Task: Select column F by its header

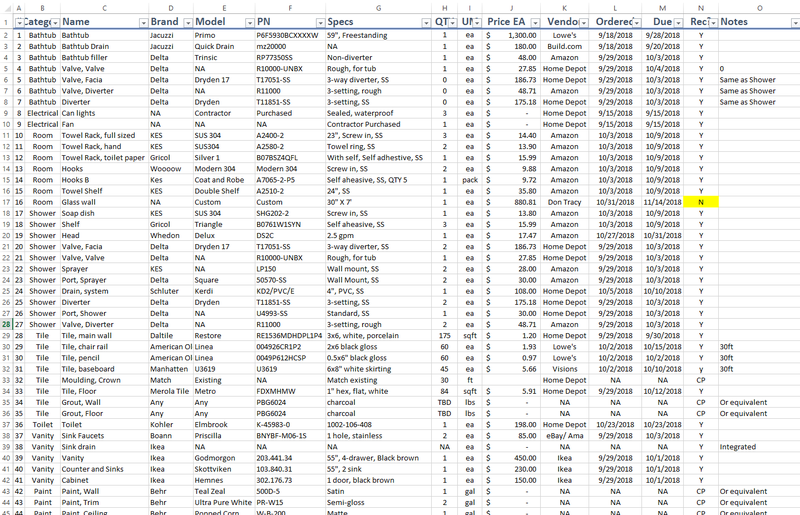Action: 290,8
